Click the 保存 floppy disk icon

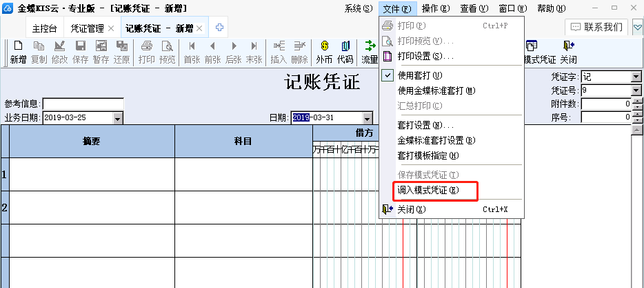[81, 46]
